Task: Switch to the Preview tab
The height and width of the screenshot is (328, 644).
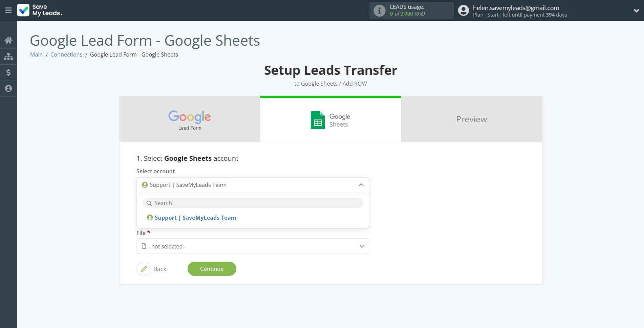Action: tap(471, 119)
